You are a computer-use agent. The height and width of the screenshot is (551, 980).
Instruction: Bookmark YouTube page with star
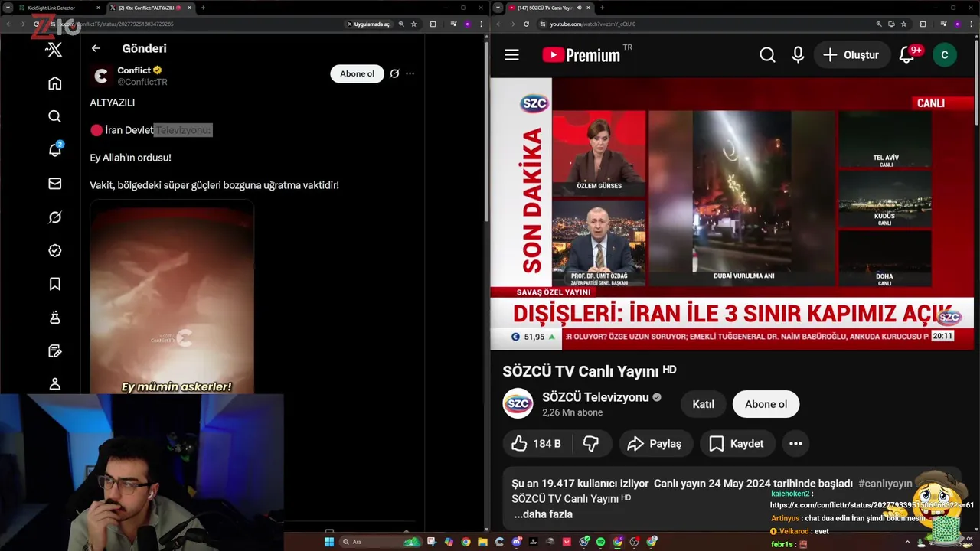click(x=903, y=24)
